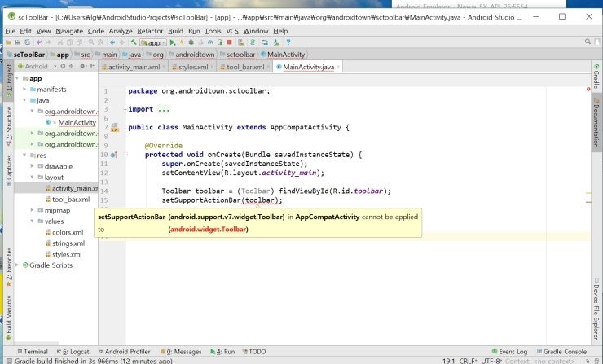Image resolution: width=603 pixels, height=364 pixels.
Task: Toggle the Gradle side panel
Action: point(596,76)
